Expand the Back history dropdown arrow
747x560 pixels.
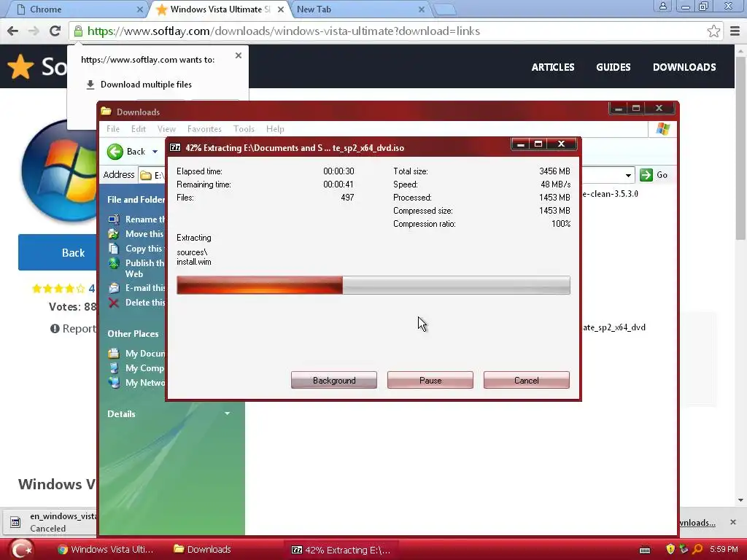click(x=155, y=152)
